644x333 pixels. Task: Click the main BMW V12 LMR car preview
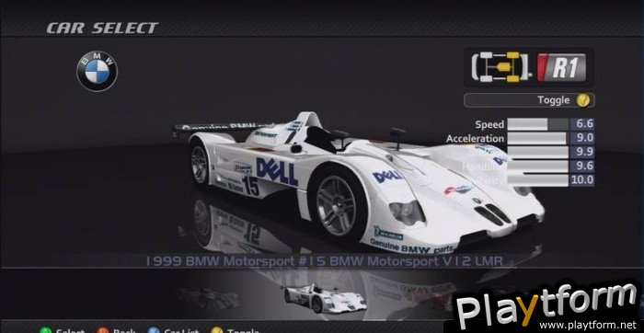click(359, 183)
